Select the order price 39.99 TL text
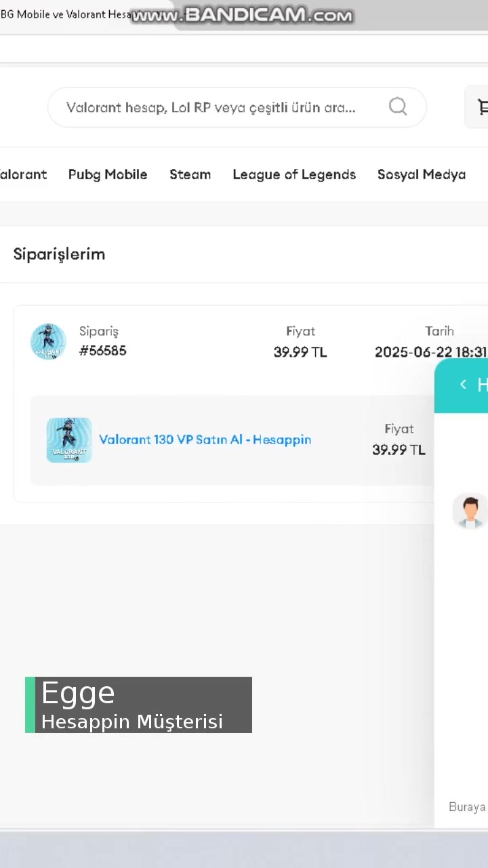 click(x=300, y=351)
